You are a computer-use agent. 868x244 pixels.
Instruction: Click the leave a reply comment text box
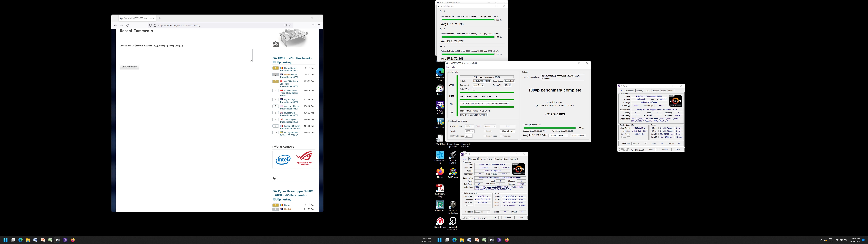click(x=186, y=55)
